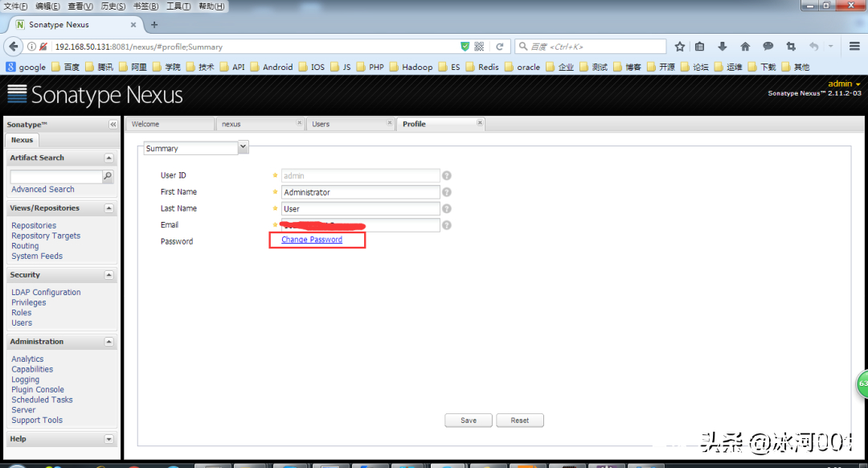Screen dimensions: 868x468
Task: Open the 查看(V) menu
Action: click(x=80, y=6)
